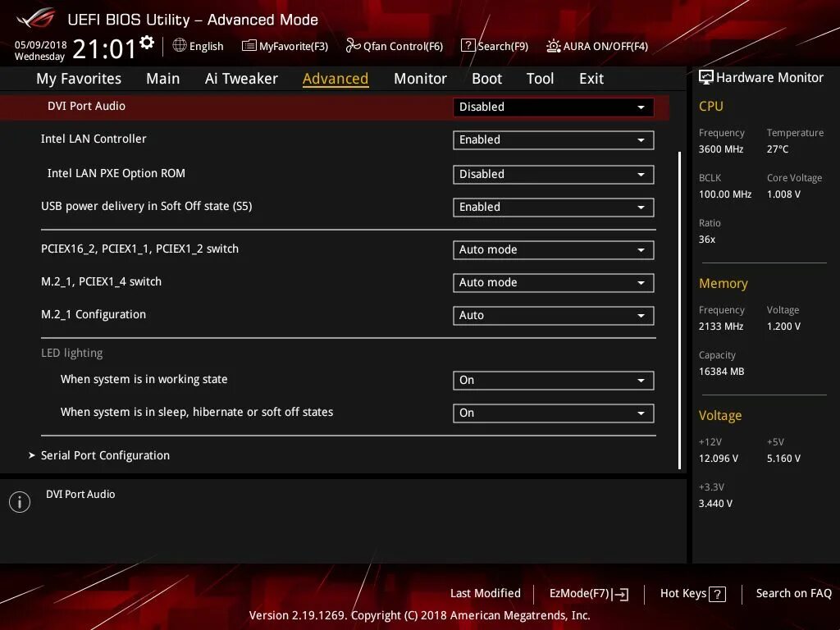Switch to Main tab

click(163, 79)
